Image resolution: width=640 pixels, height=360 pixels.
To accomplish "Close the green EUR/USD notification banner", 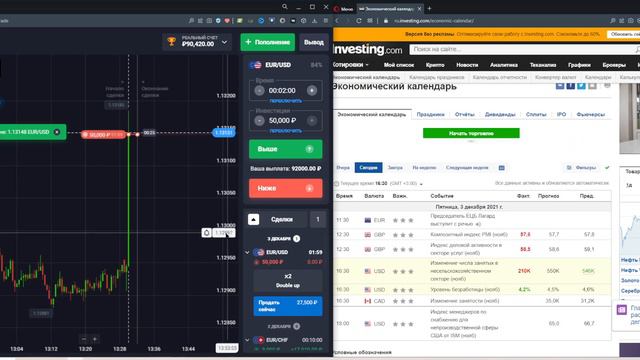I will pos(57,132).
